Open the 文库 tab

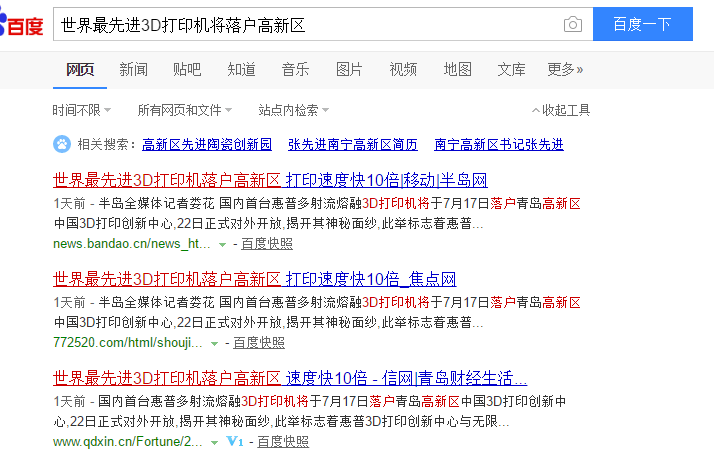tap(511, 70)
